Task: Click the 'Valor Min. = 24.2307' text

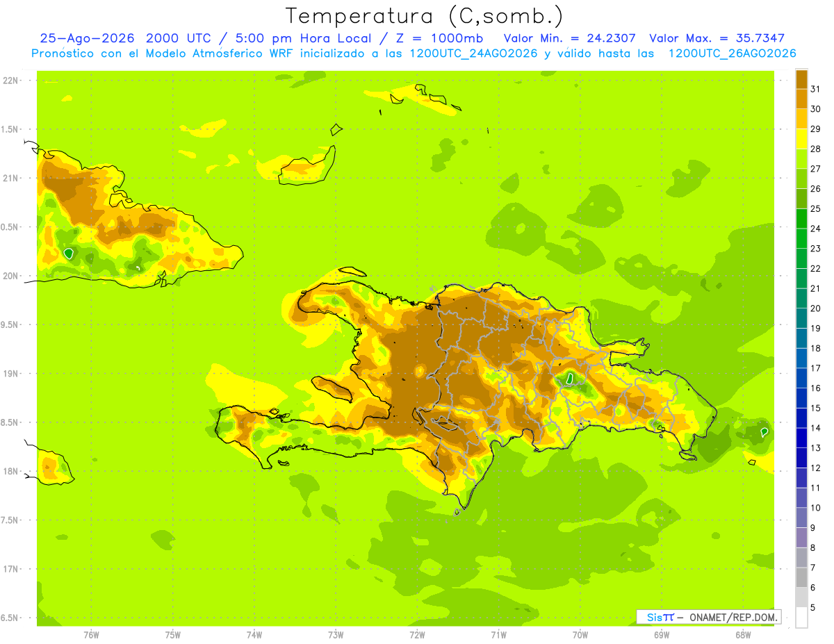Action: pos(570,38)
